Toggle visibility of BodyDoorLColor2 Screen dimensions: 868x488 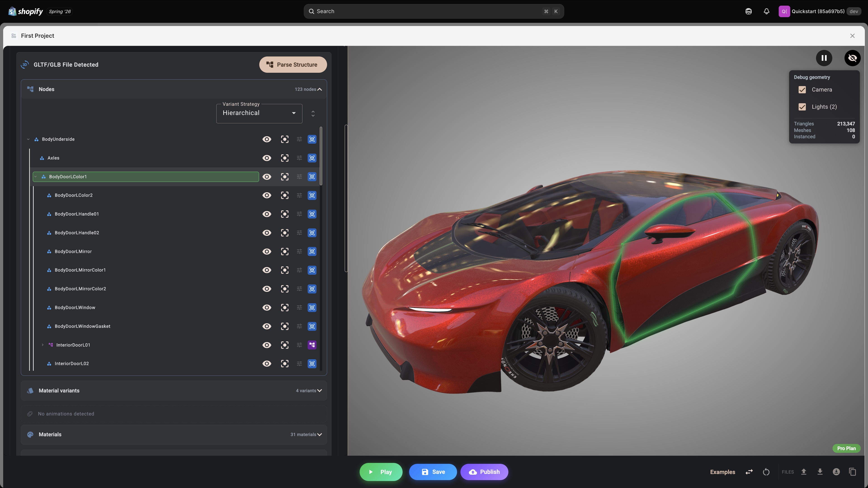tap(267, 195)
